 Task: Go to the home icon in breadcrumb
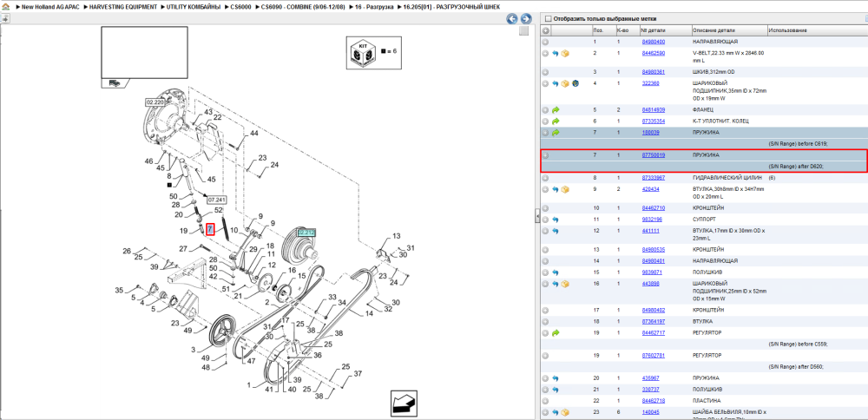point(5,7)
